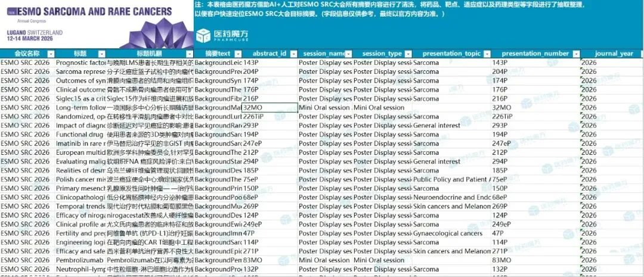Select title cell starting 'Clinicopathologi'
This screenshot has height=277, width=644.
pos(80,197)
